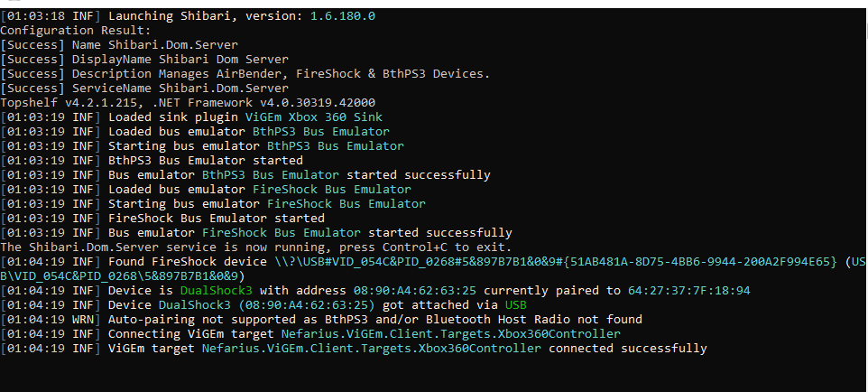This screenshot has width=868, height=392.
Task: Click the "Configuration Result:" line
Action: [x=76, y=31]
